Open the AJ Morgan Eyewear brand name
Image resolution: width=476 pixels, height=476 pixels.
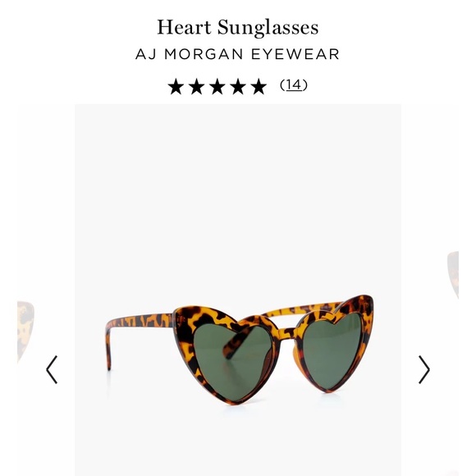click(237, 54)
